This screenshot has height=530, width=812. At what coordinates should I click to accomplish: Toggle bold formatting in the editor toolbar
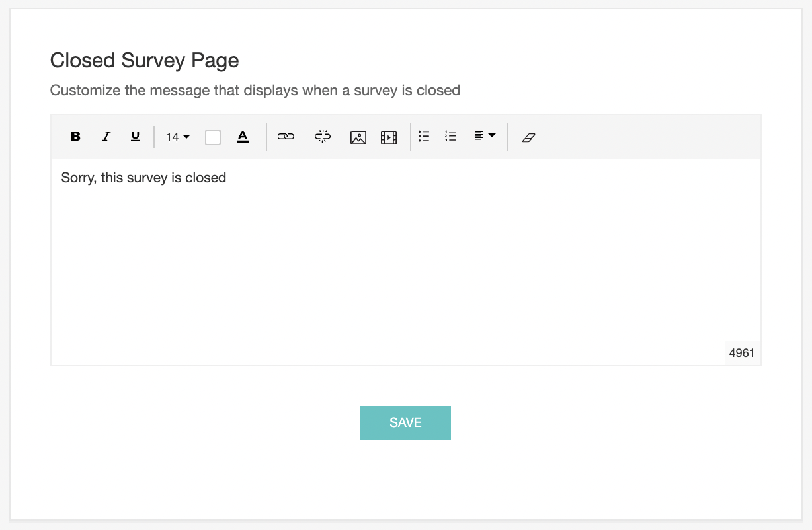point(75,137)
